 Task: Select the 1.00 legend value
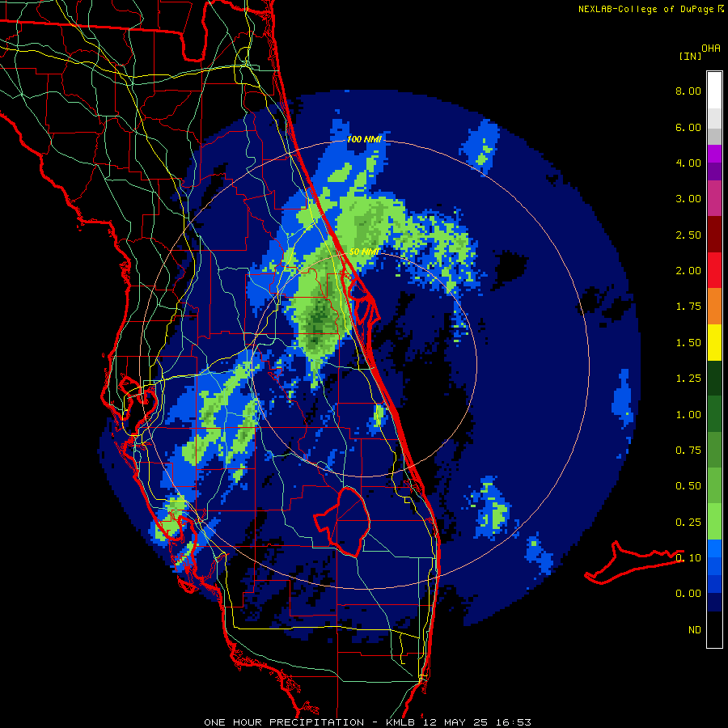(688, 415)
